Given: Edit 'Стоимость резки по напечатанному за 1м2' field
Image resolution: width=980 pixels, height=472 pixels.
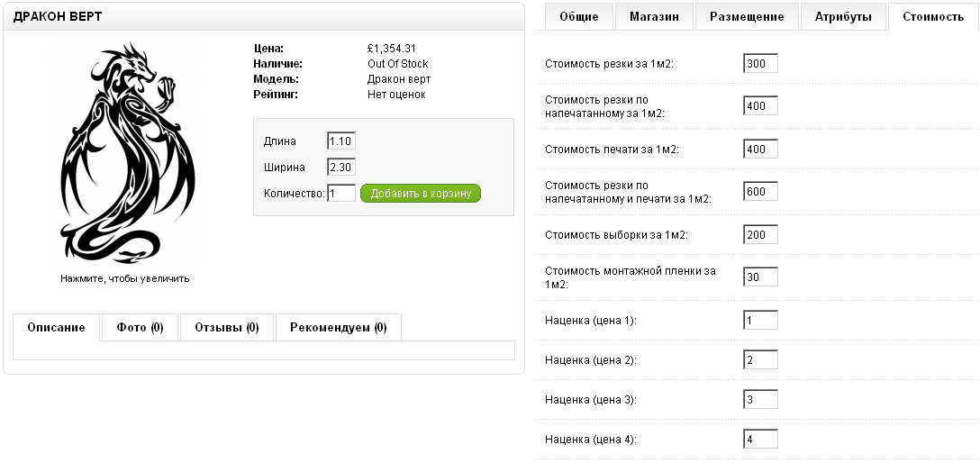Looking at the screenshot, I should coord(760,106).
